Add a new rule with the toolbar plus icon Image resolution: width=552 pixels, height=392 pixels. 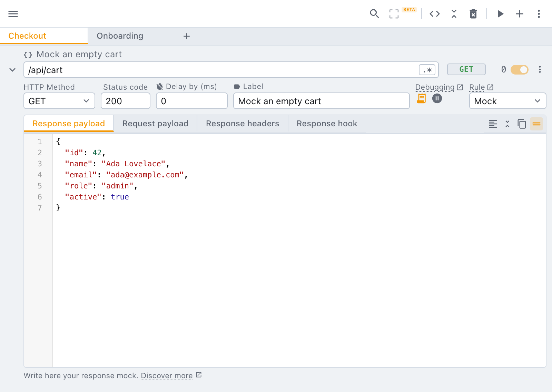520,14
